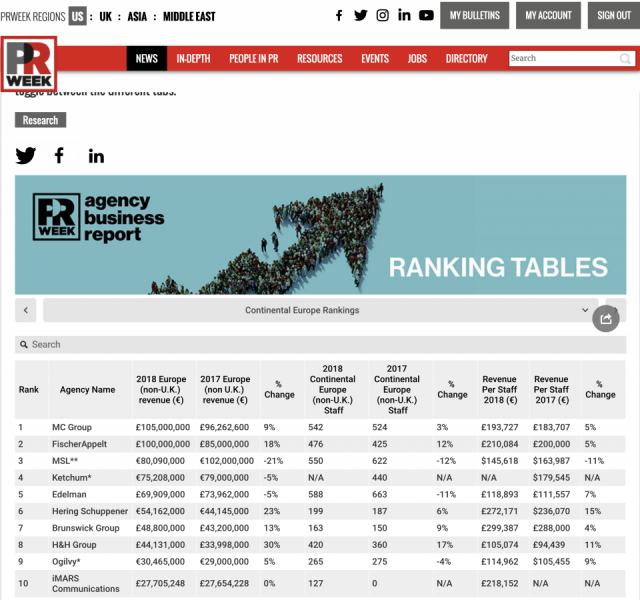
Task: Select FischerAppelt row name
Action: pyautogui.click(x=79, y=444)
